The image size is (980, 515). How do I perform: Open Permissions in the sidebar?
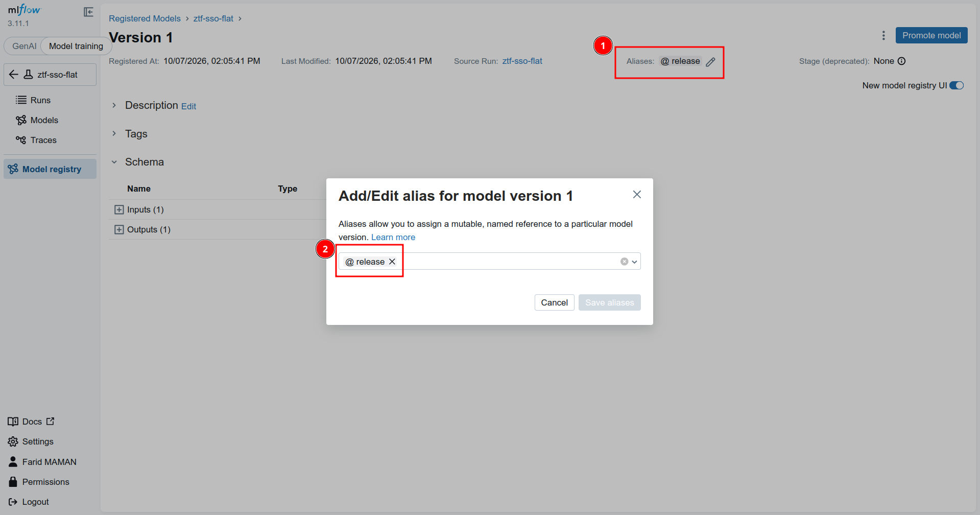tap(39, 482)
